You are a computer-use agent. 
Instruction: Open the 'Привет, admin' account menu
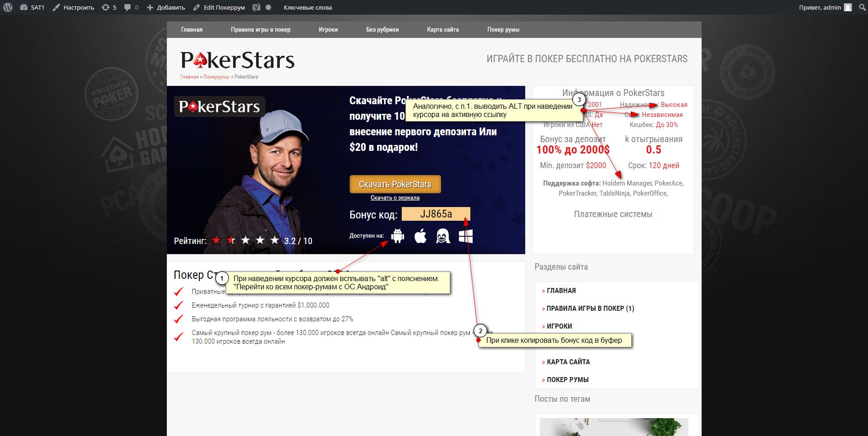825,7
